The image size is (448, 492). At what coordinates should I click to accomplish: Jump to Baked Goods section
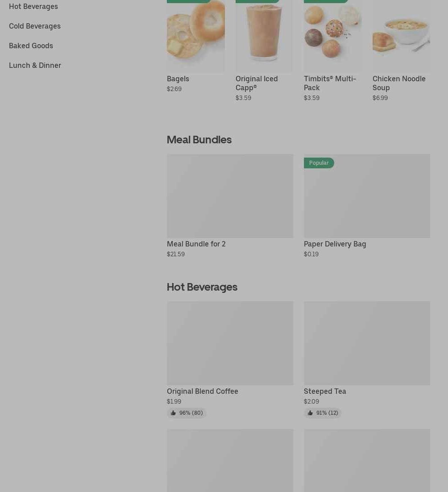click(31, 46)
